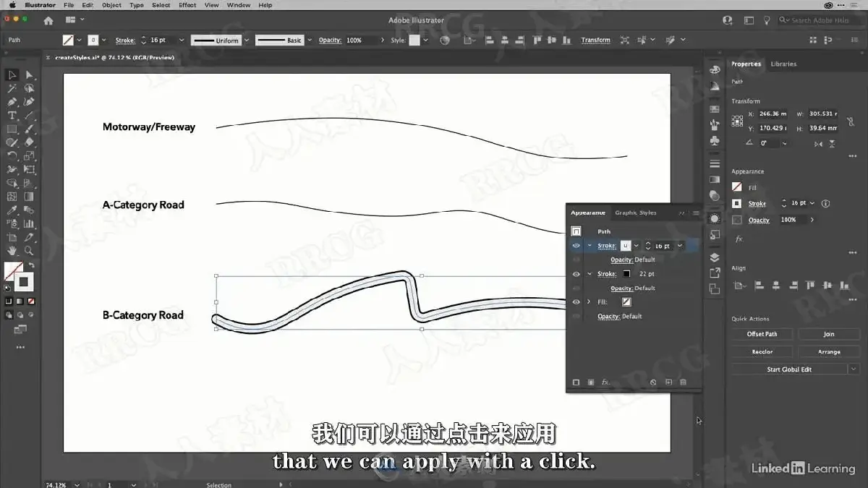Clear appearance in Appearance panel

(x=653, y=382)
